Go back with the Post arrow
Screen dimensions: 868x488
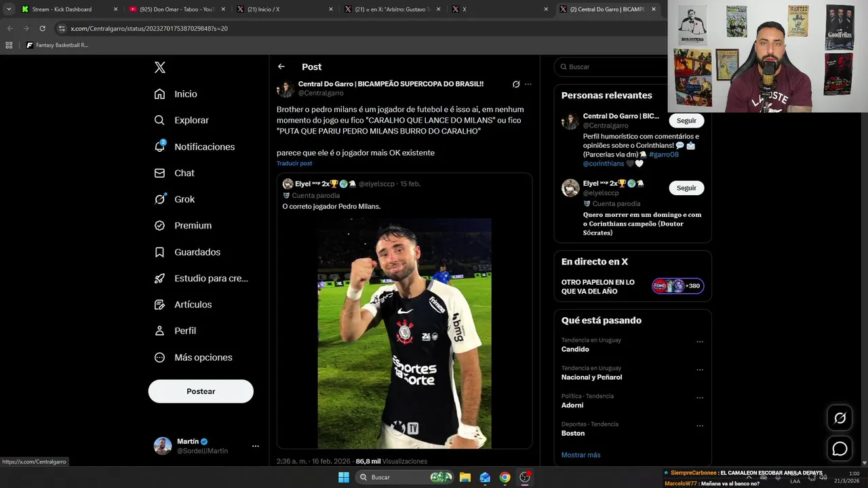281,66
